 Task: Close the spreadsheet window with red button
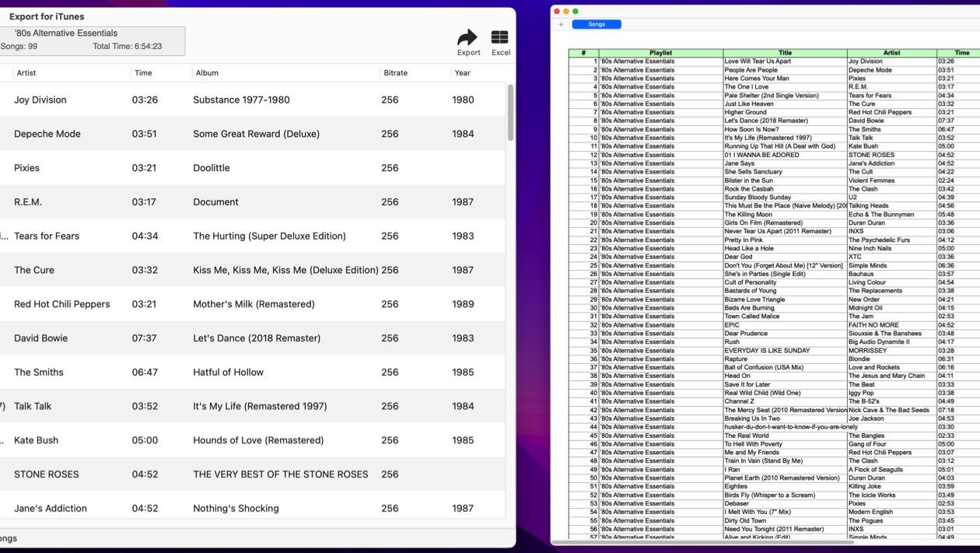(557, 11)
